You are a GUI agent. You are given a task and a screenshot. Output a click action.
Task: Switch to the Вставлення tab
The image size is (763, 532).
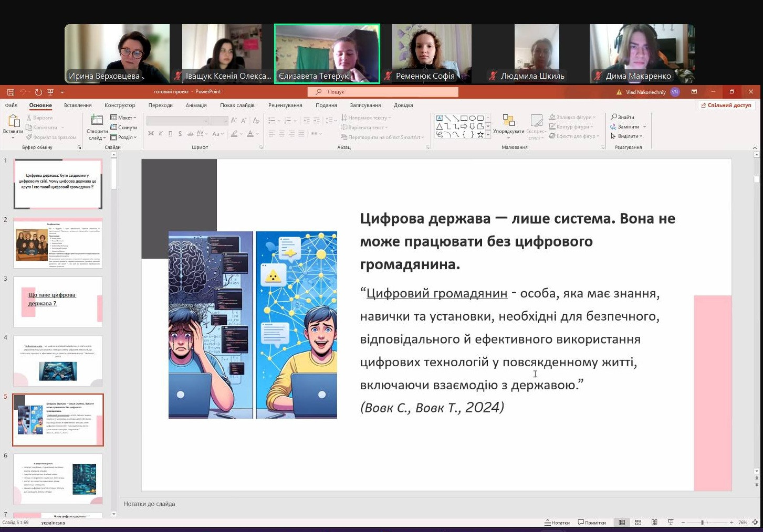78,105
